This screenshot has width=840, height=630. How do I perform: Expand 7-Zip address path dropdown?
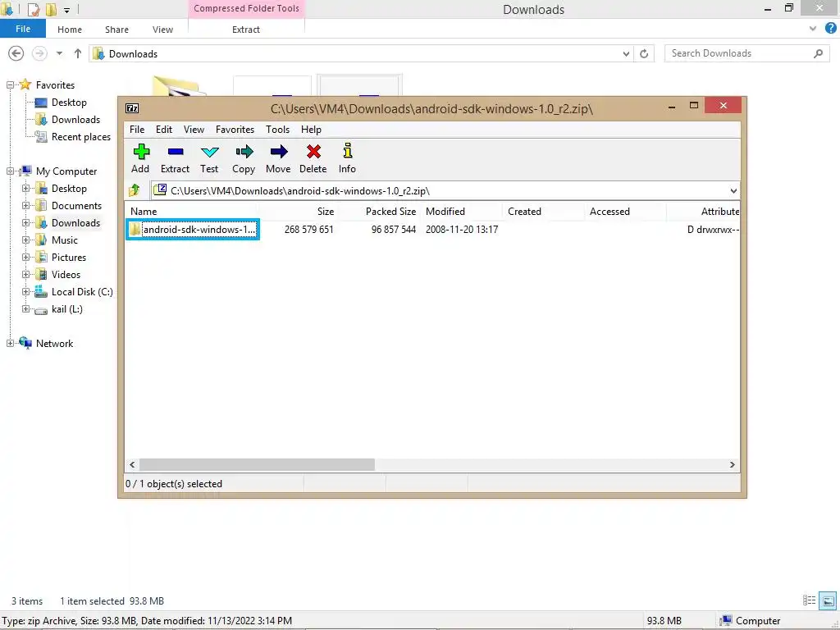[x=733, y=190]
